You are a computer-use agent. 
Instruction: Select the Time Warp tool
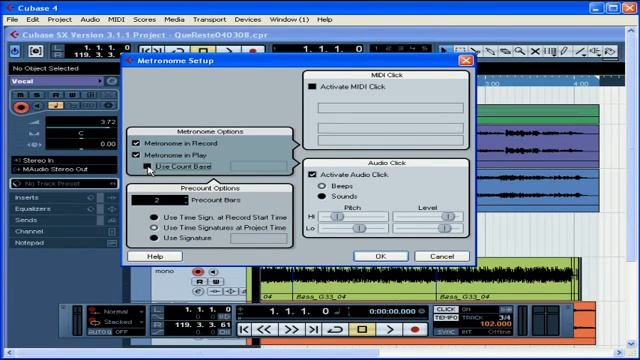click(x=550, y=51)
